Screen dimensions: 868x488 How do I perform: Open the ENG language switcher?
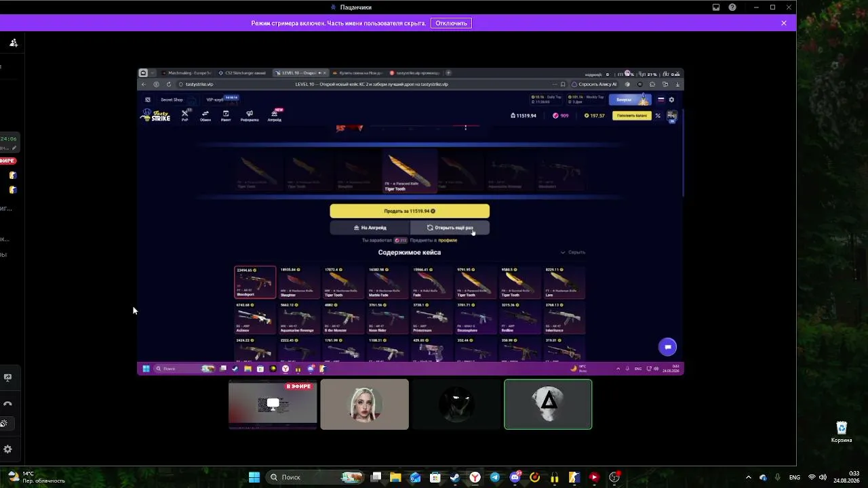(795, 477)
